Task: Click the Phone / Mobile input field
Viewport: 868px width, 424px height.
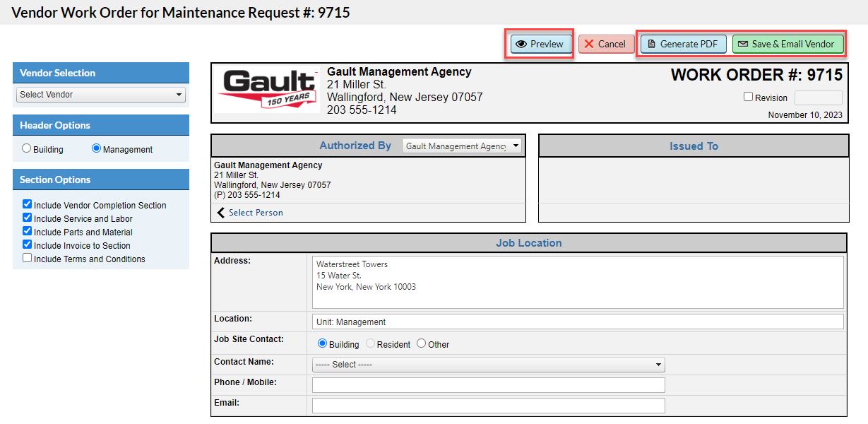Action: [489, 385]
